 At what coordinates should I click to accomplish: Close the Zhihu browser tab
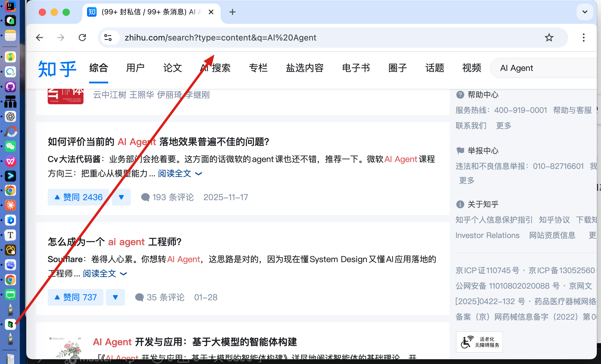(x=211, y=12)
